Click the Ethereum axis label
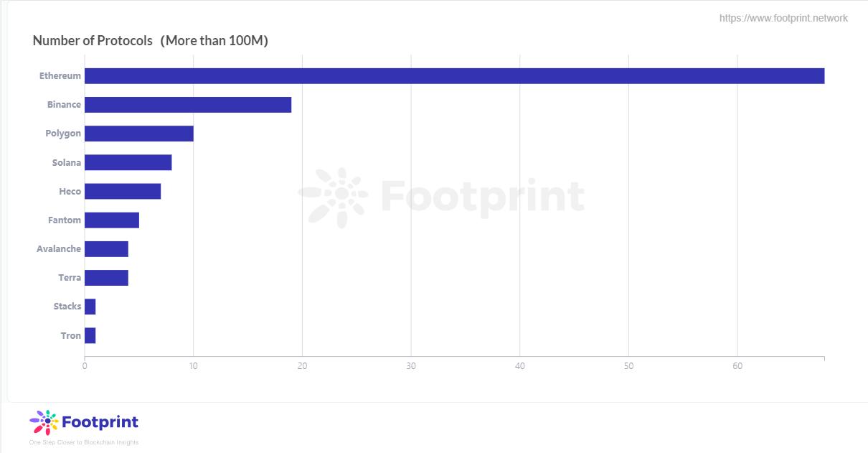 tap(60, 76)
